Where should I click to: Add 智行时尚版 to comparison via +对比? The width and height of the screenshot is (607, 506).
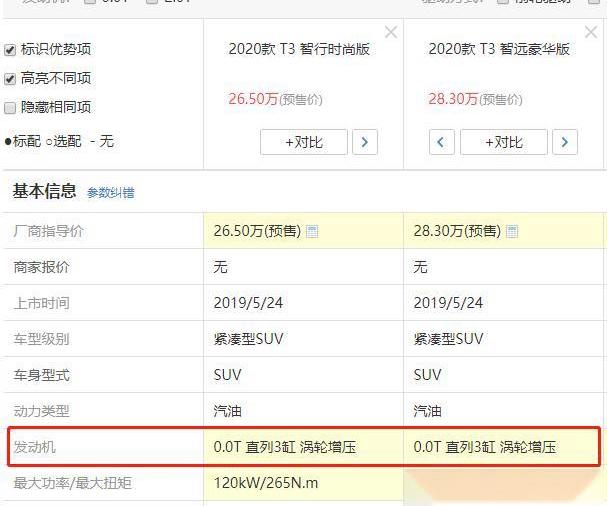[304, 142]
